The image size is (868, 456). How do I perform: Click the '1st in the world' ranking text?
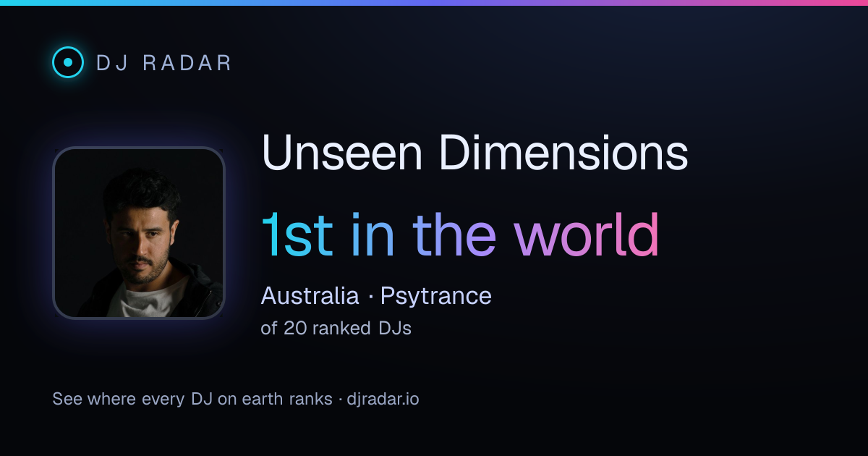coord(460,235)
